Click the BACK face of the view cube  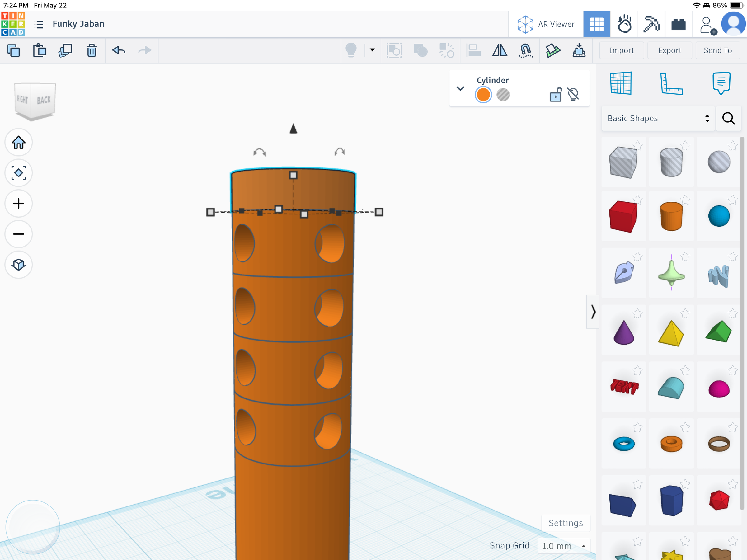(44, 100)
